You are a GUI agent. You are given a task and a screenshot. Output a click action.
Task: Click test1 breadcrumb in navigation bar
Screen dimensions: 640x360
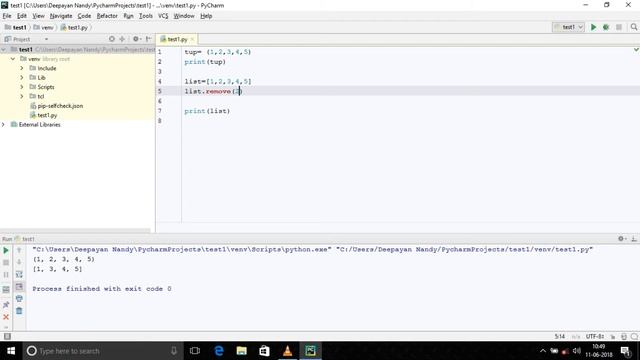(x=16, y=27)
